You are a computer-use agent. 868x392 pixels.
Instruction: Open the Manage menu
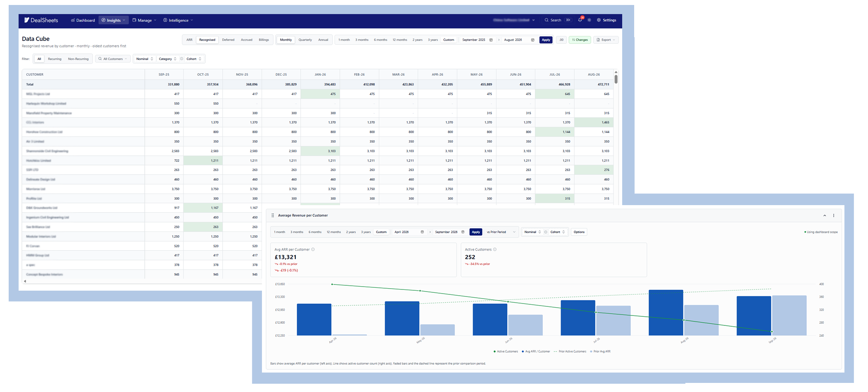tap(145, 20)
